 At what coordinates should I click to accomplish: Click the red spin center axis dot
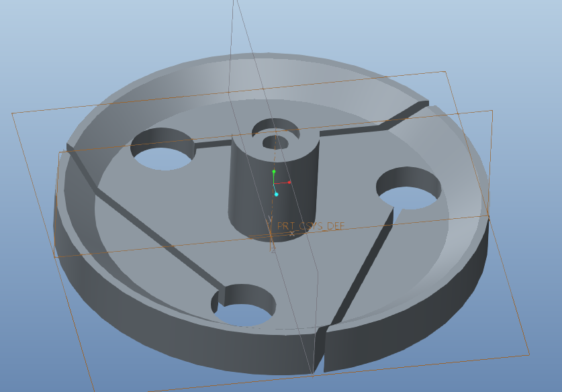coord(289,182)
